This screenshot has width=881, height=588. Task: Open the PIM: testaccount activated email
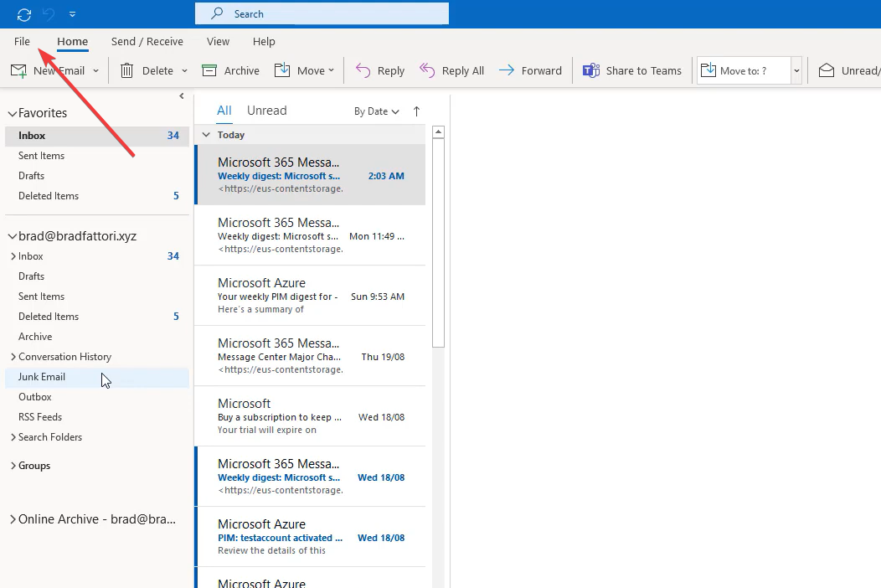pos(310,537)
